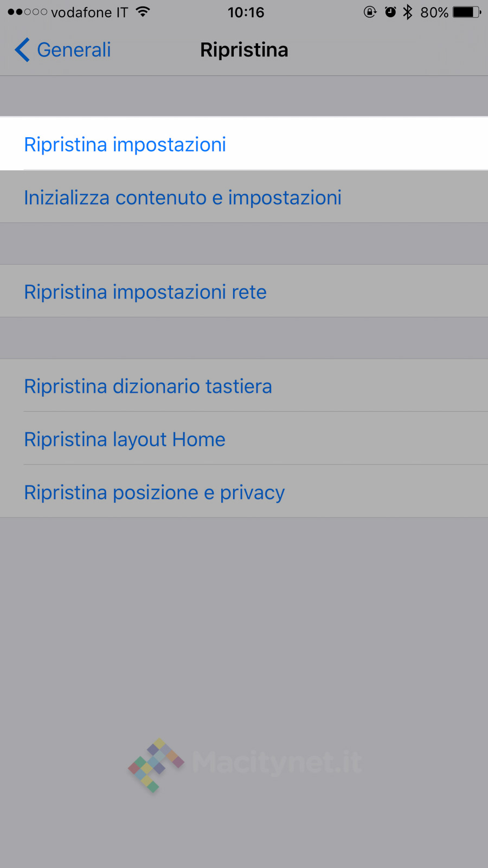Viewport: 488px width, 868px height.
Task: Choose Ripristina posizione e privacy
Action: (x=155, y=493)
